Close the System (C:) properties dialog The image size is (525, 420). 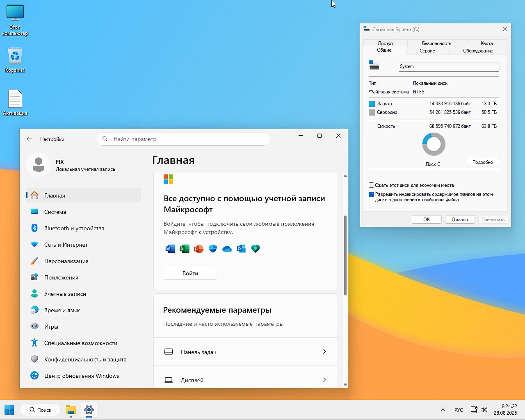(x=505, y=29)
